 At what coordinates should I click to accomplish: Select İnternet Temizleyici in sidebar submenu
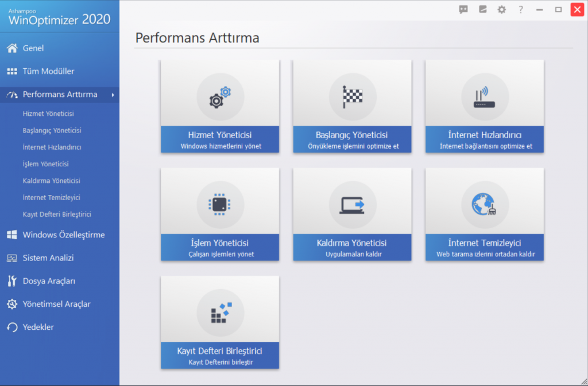(51, 198)
